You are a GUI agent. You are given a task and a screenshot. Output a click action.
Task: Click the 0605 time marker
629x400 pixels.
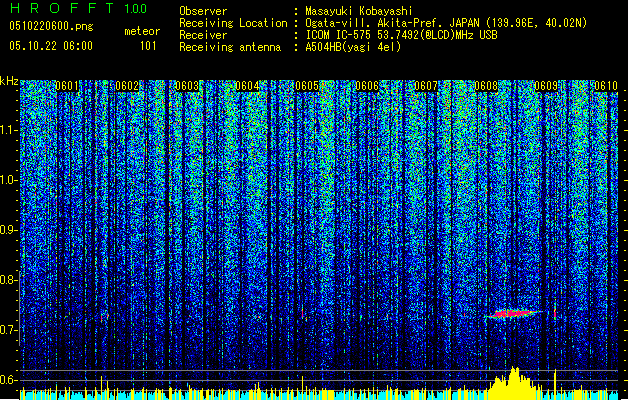(307, 86)
